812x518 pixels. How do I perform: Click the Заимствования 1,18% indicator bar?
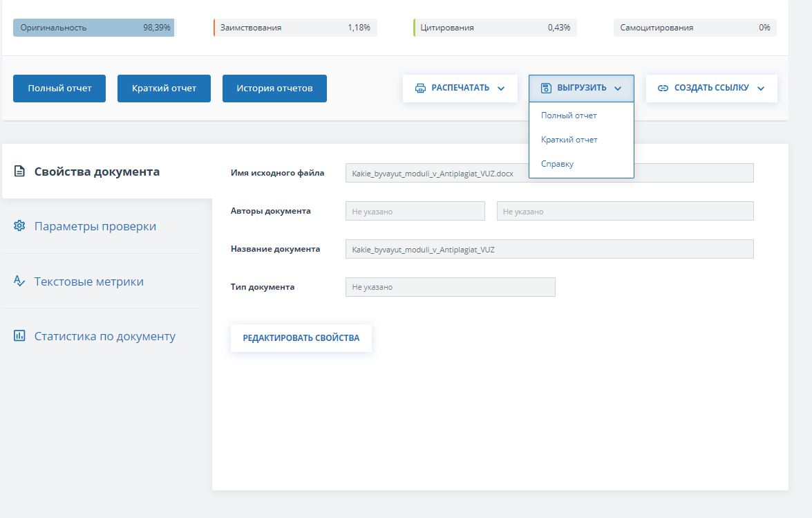tap(295, 28)
